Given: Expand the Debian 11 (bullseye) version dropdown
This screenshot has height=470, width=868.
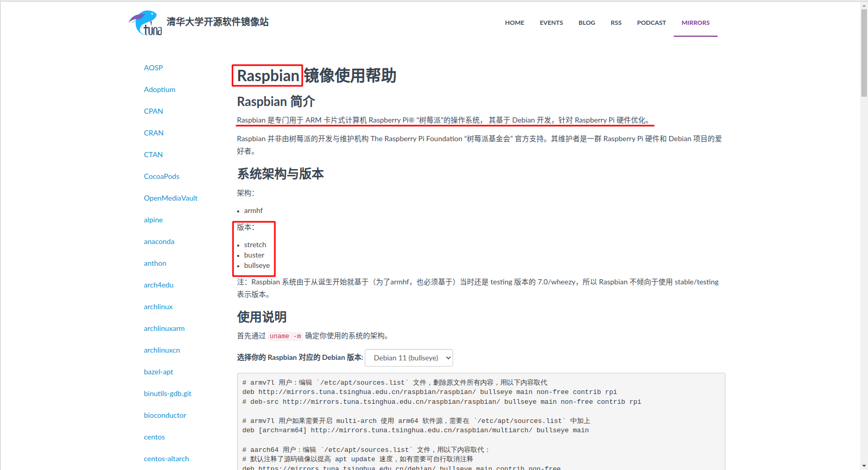Looking at the screenshot, I should [409, 358].
